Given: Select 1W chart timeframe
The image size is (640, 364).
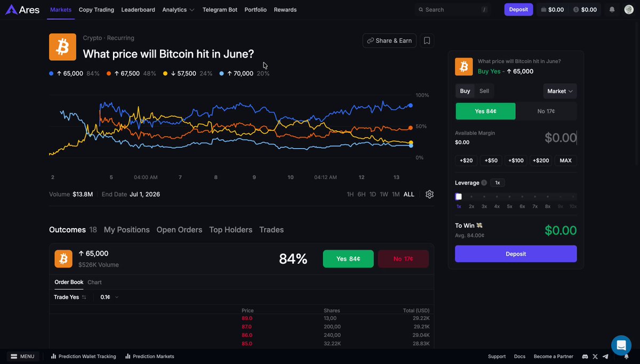Looking at the screenshot, I should (384, 195).
